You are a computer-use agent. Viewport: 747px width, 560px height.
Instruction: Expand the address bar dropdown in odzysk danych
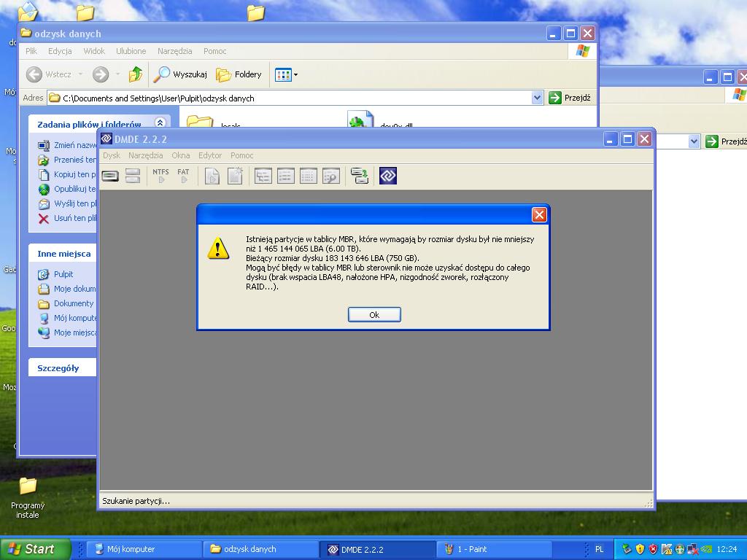(x=537, y=98)
